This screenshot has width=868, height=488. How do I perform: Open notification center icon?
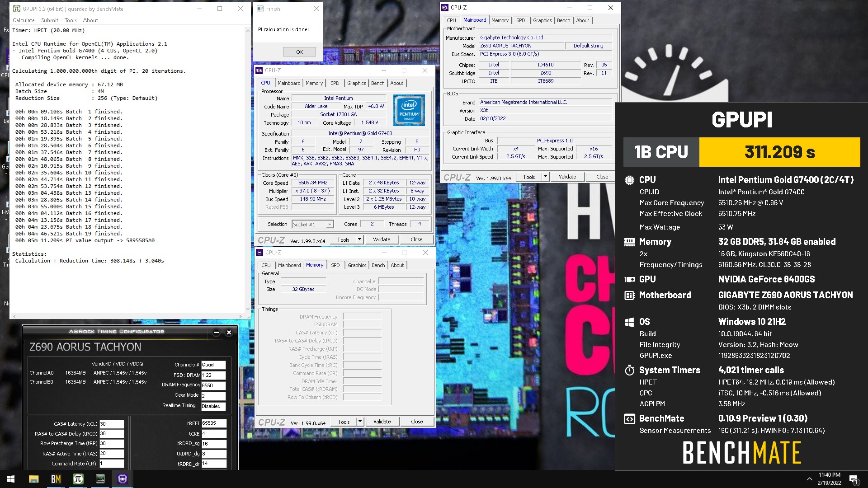(x=854, y=479)
